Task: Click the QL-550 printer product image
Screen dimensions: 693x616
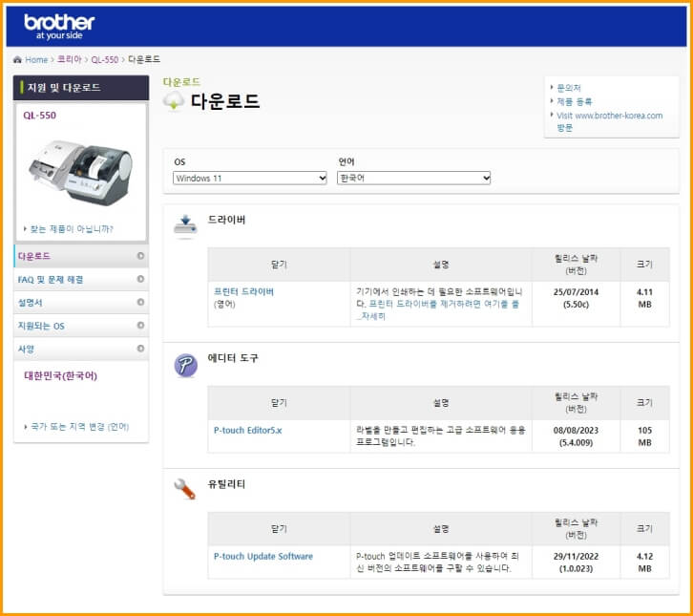Action: 81,172
